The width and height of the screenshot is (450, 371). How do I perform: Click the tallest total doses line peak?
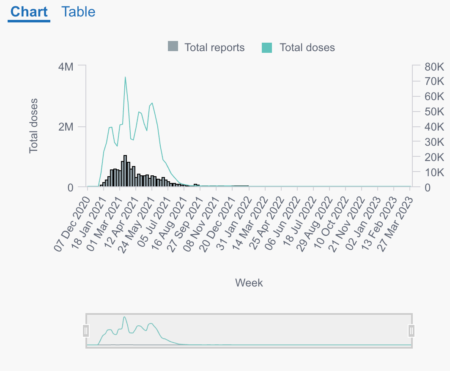tap(125, 78)
